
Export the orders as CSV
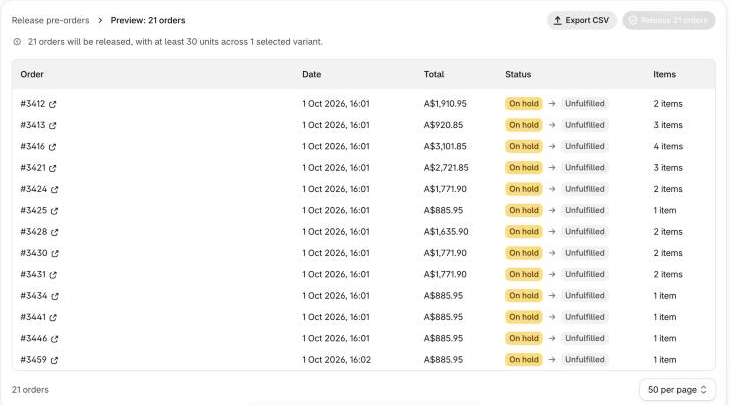[581, 20]
